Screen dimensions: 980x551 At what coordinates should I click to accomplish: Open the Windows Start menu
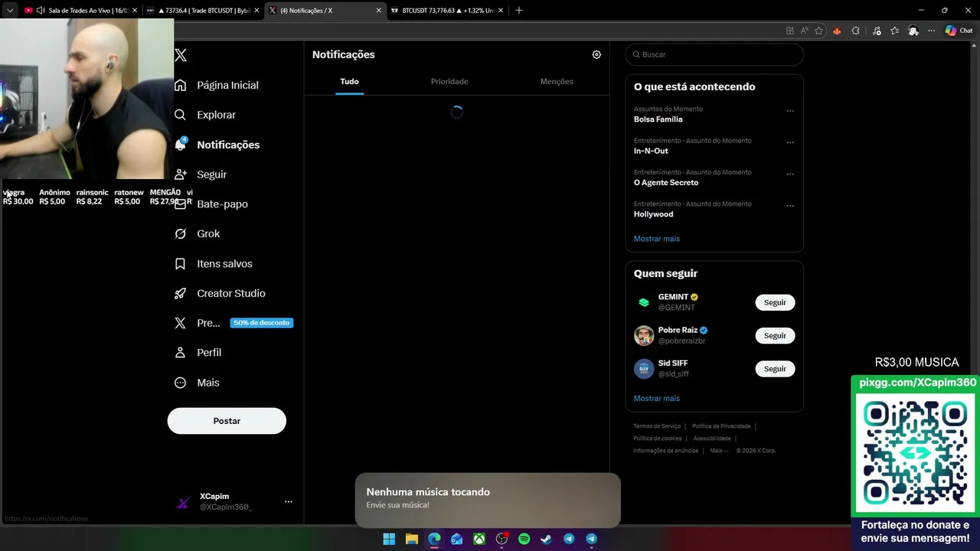(x=389, y=539)
